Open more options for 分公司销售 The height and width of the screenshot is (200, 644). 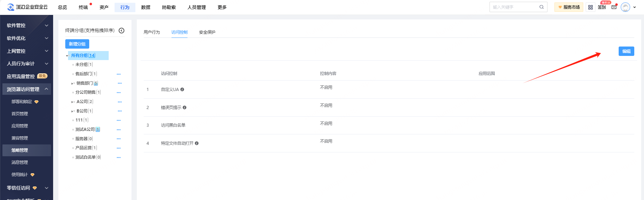coord(119,92)
